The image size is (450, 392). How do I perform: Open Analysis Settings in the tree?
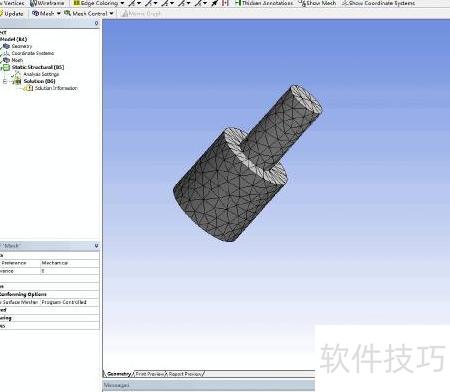pos(41,74)
